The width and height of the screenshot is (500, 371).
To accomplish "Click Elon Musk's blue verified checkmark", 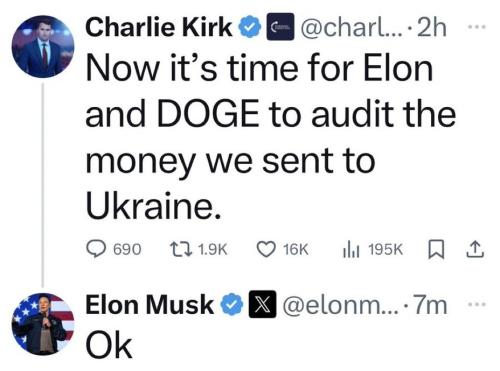I will point(233,304).
